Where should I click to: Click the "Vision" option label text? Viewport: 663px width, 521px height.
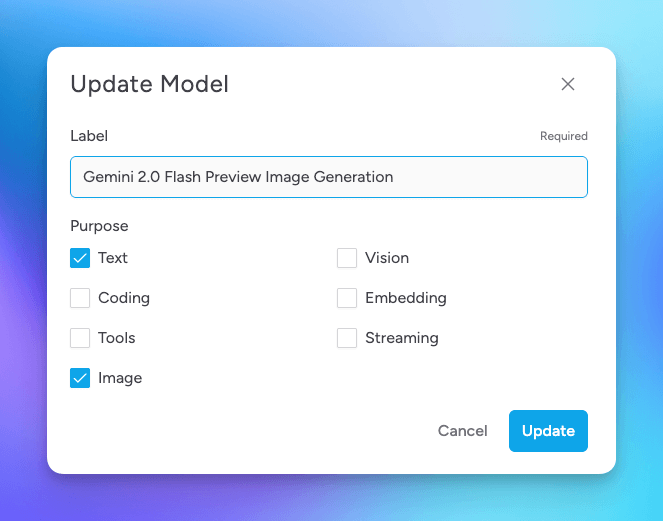(x=387, y=258)
